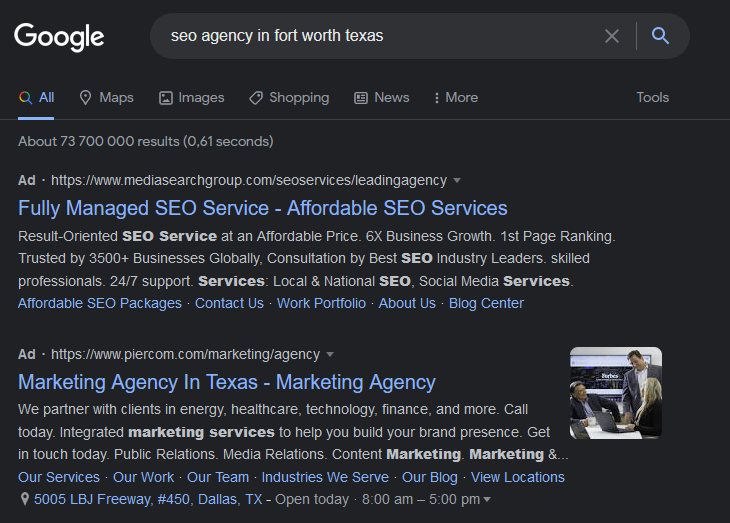Open Marketing Agency In Texas ad title

tap(227, 382)
